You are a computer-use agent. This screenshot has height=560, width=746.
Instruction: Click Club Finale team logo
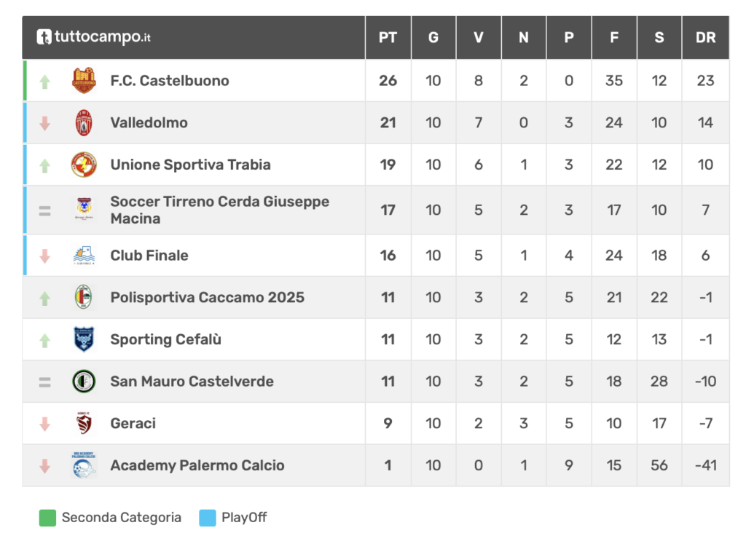coord(84,256)
